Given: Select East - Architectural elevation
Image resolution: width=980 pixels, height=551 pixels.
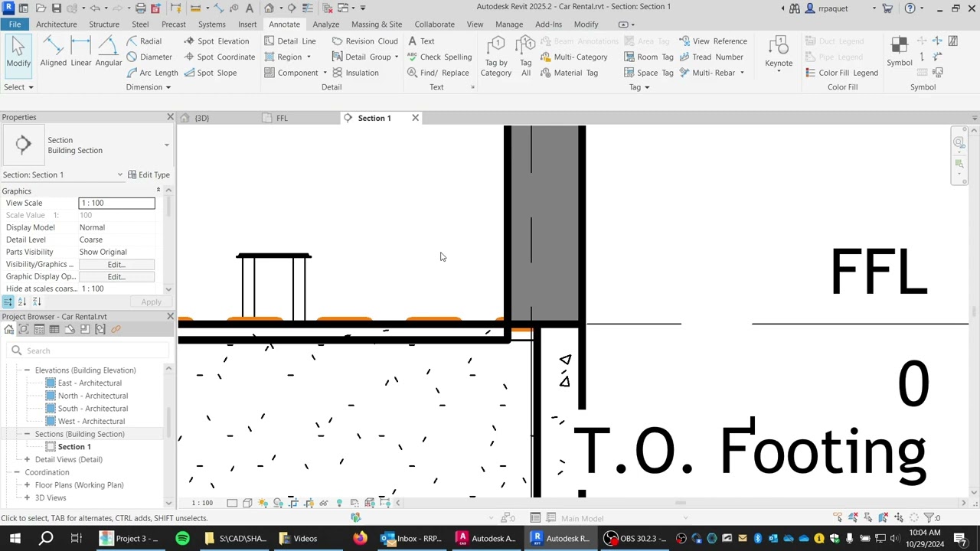Looking at the screenshot, I should [90, 383].
